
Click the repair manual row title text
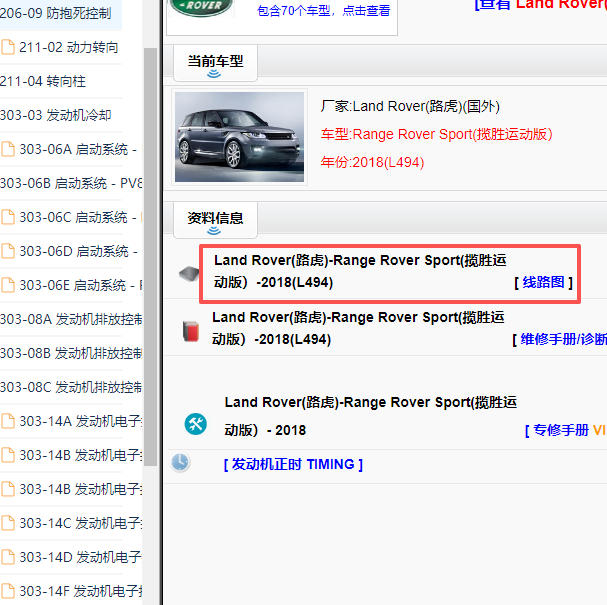click(358, 328)
